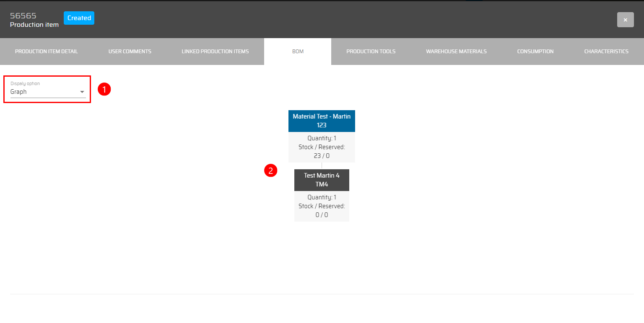Image resolution: width=644 pixels, height=323 pixels.
Task: Click the 0 / 0 stock value
Action: click(x=322, y=215)
